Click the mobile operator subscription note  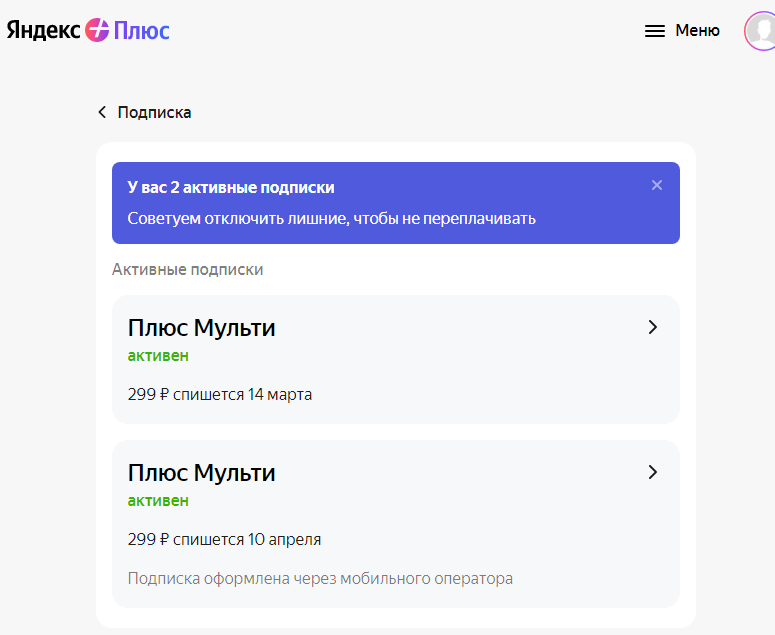[320, 578]
